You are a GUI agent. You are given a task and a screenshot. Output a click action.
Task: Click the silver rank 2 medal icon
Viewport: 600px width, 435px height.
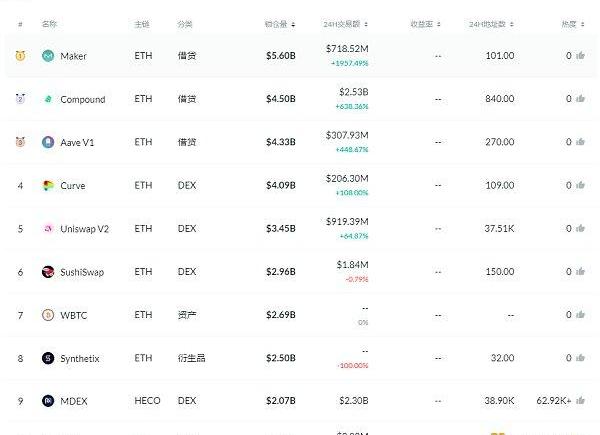(x=20, y=99)
